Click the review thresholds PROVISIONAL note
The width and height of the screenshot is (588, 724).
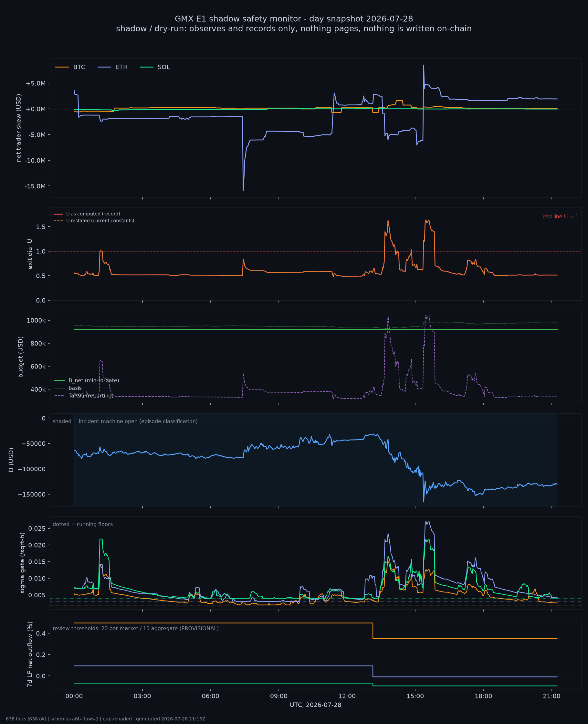(135, 628)
